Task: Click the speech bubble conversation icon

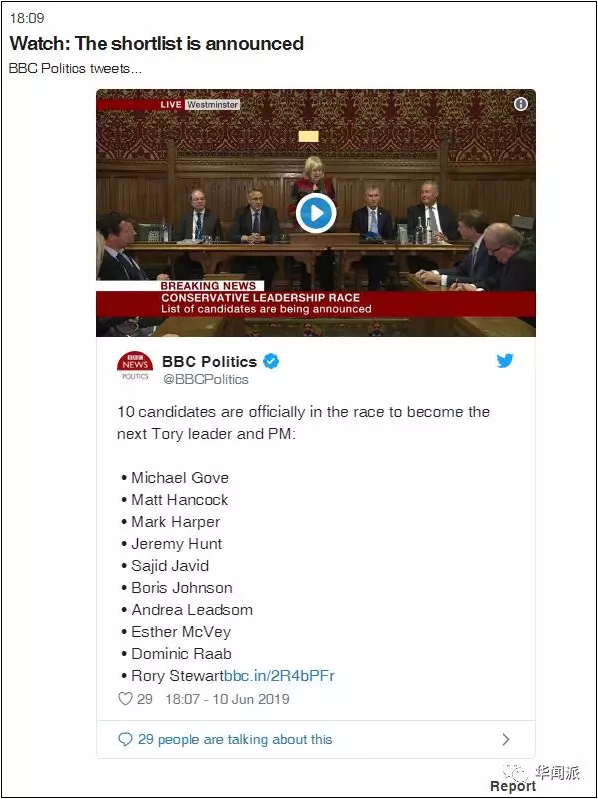Action: pos(125,739)
